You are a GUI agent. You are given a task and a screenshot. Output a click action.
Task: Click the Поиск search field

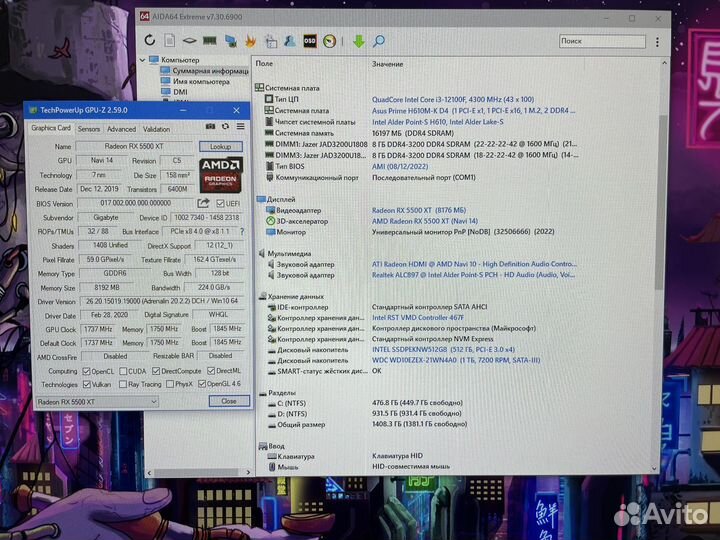coord(600,41)
